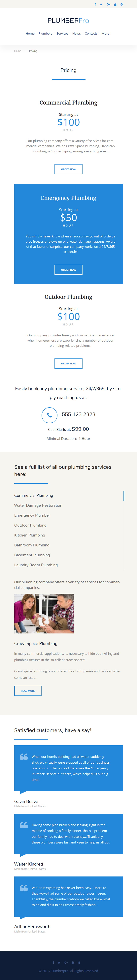Select Water Damage Restoration in the services list
Screen dimensions: 137x980
(38, 505)
